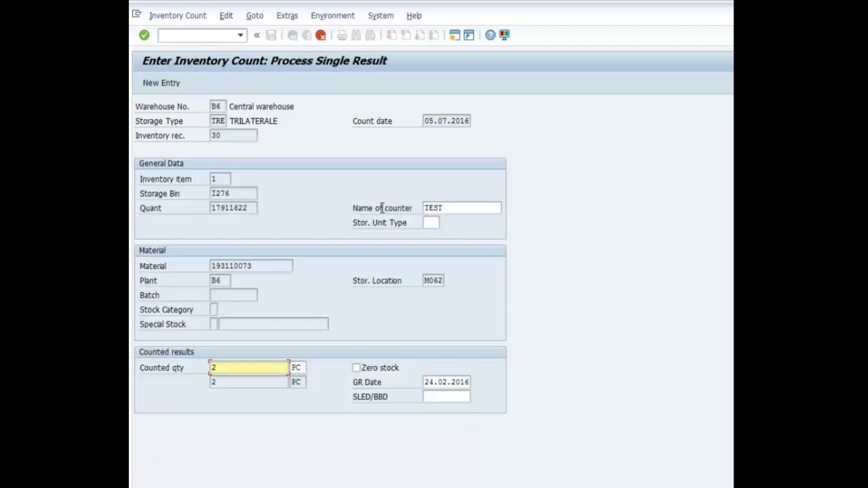Click the Next Page icon
The width and height of the screenshot is (868, 488).
tap(420, 35)
